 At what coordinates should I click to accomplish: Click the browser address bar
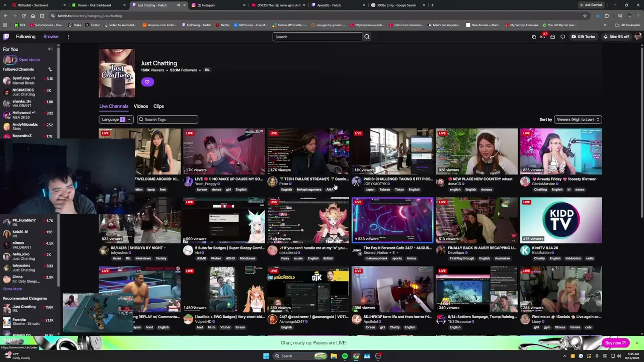tap(317, 16)
